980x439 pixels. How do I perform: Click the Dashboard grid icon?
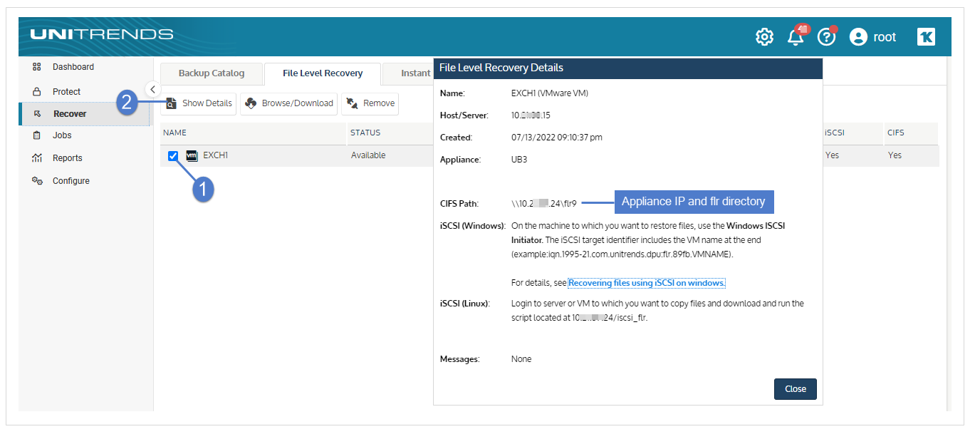tap(37, 67)
